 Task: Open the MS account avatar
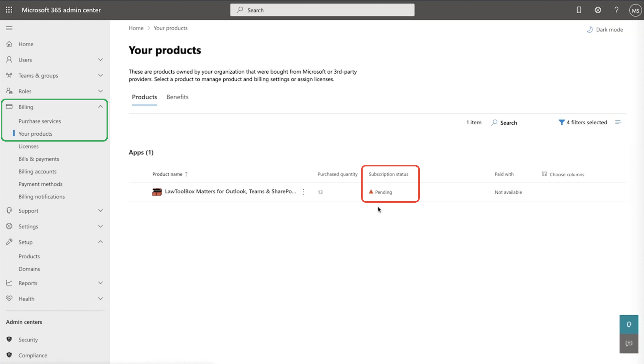635,10
